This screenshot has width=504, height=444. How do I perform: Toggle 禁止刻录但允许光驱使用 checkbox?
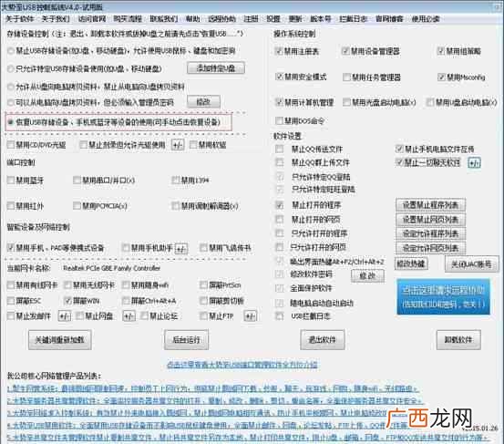[x=83, y=145]
